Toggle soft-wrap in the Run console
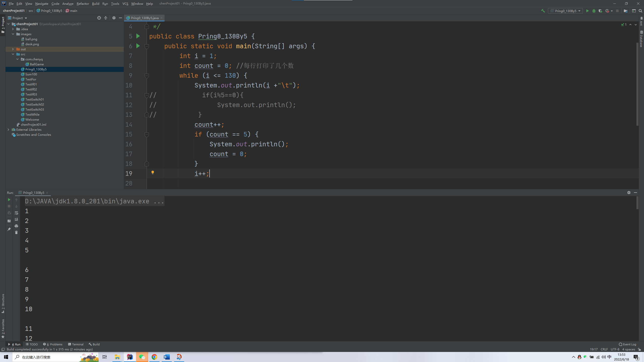The image size is (644, 362). pos(16,213)
